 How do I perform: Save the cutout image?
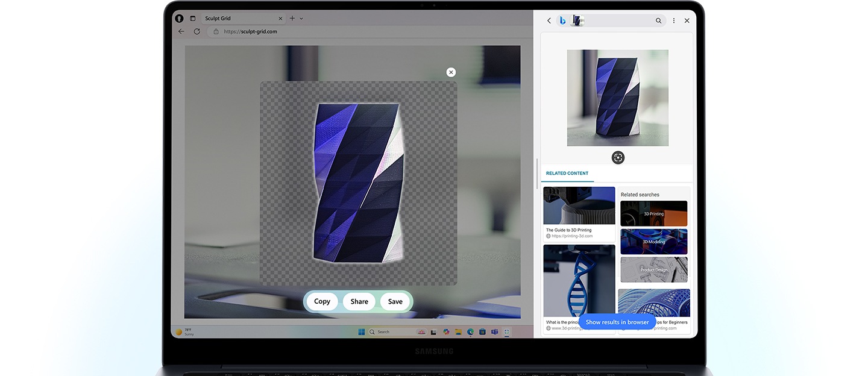(395, 301)
